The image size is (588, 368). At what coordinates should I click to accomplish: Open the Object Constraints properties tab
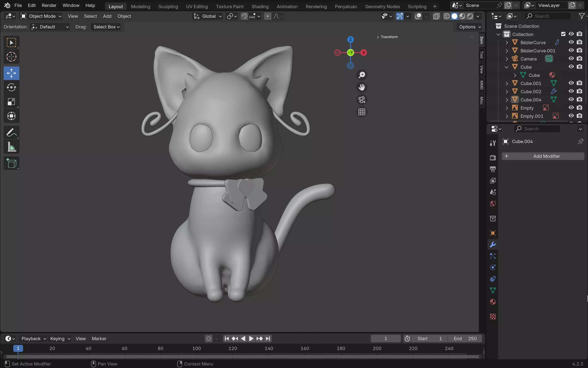(x=493, y=279)
